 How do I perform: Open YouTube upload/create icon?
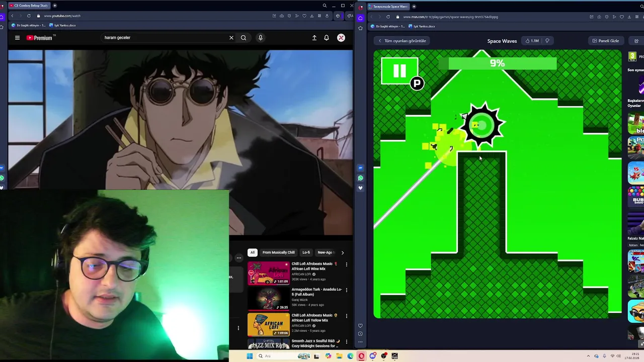coord(314,38)
